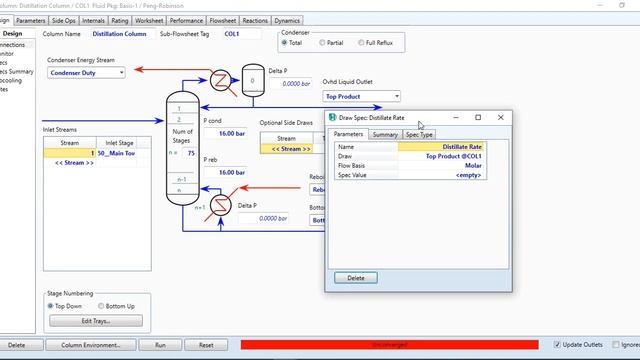Click inlet stage cell 50__Main Tow
Viewport: 640px width, 360px height.
point(117,153)
